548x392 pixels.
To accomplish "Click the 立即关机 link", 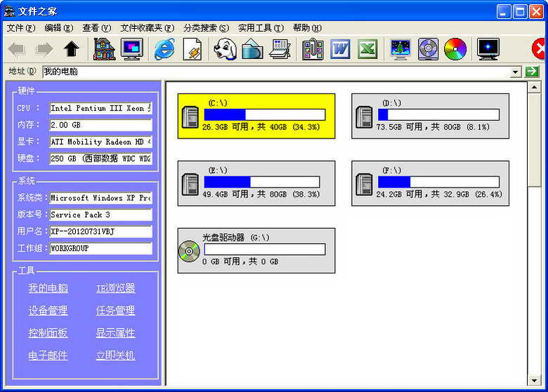I will (115, 355).
